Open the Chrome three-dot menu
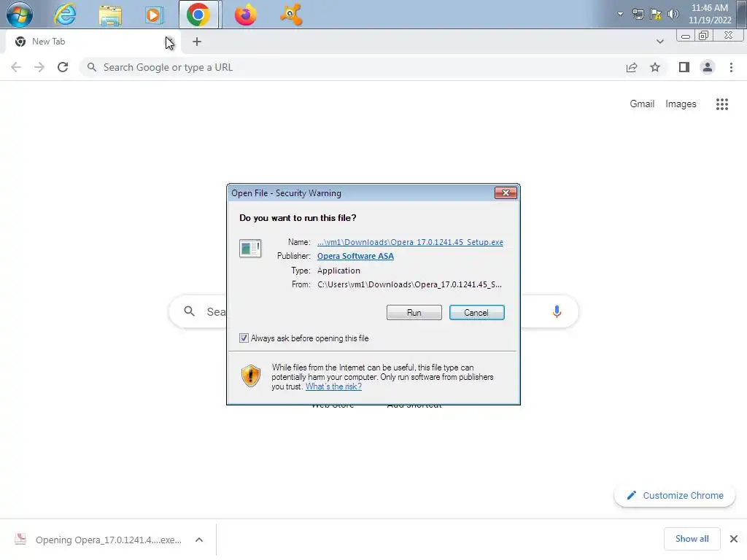 (731, 67)
